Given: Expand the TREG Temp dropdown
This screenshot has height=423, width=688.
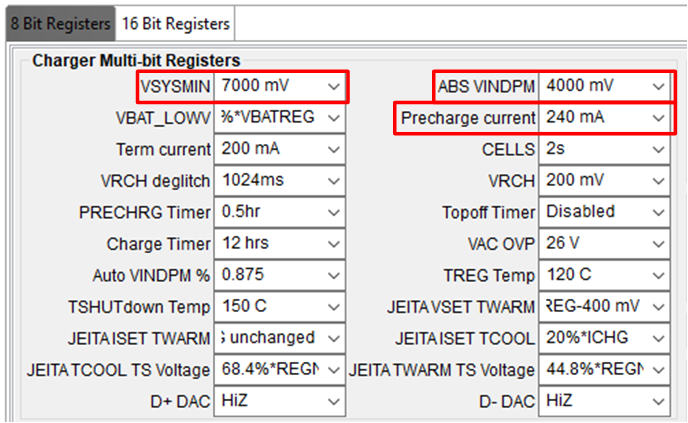Looking at the screenshot, I should tap(605, 275).
